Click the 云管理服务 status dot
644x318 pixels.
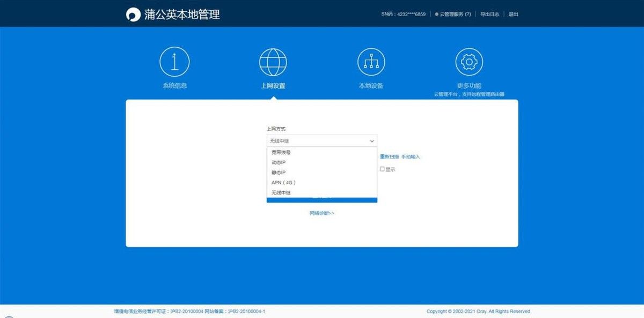437,15
